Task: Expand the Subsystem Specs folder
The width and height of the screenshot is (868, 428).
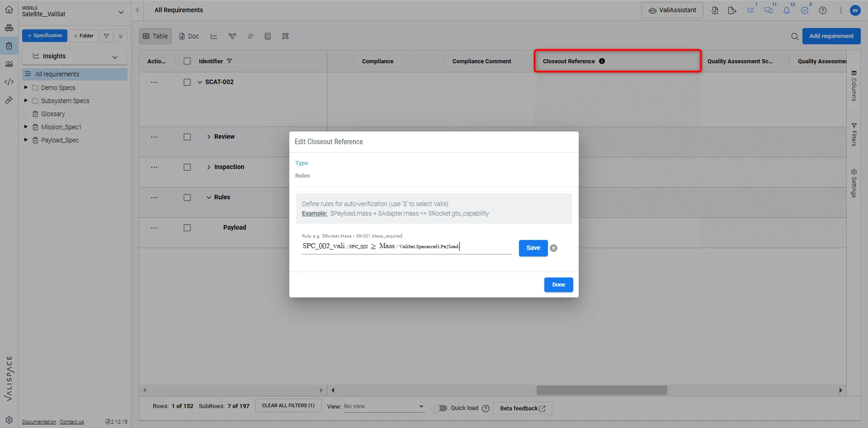Action: tap(26, 100)
